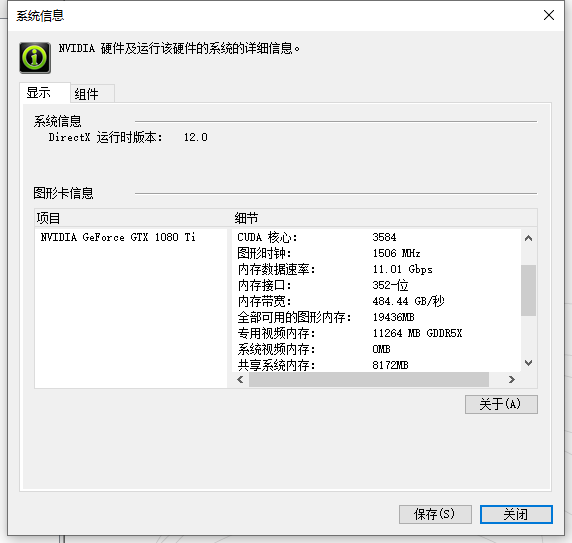Click the horizontal scroll right arrow
Screen dimensions: 572x543
[511, 380]
